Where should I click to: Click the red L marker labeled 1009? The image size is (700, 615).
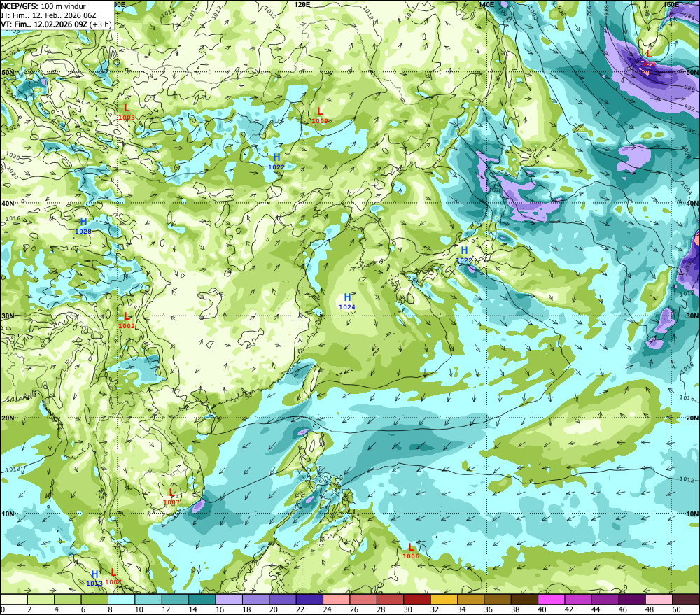tap(320, 111)
